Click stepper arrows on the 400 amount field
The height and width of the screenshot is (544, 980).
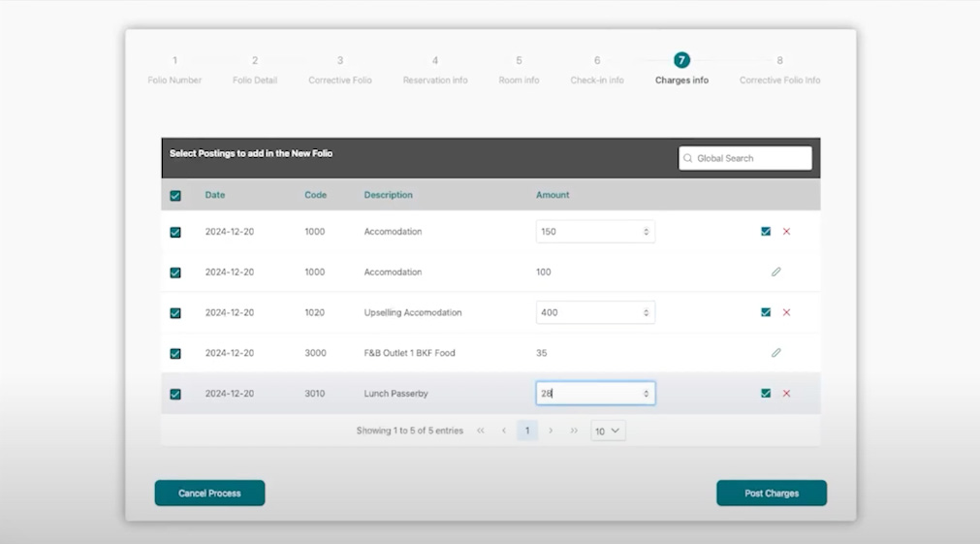coord(646,312)
